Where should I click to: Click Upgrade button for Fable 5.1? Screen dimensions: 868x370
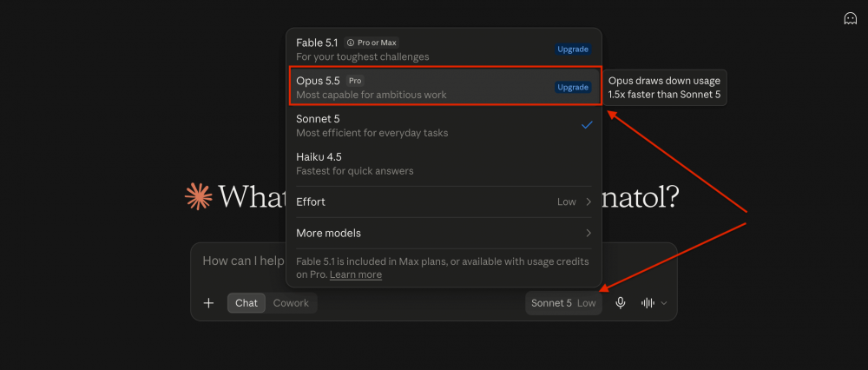pos(573,50)
